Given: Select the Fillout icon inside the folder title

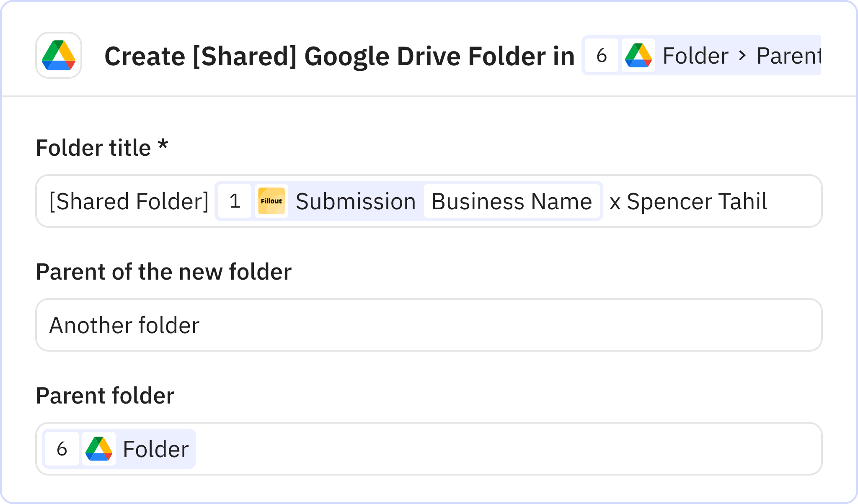Looking at the screenshot, I should tap(271, 201).
